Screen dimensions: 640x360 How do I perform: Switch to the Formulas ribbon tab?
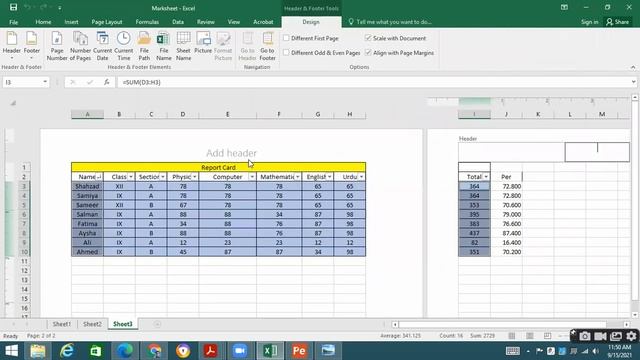tap(147, 22)
